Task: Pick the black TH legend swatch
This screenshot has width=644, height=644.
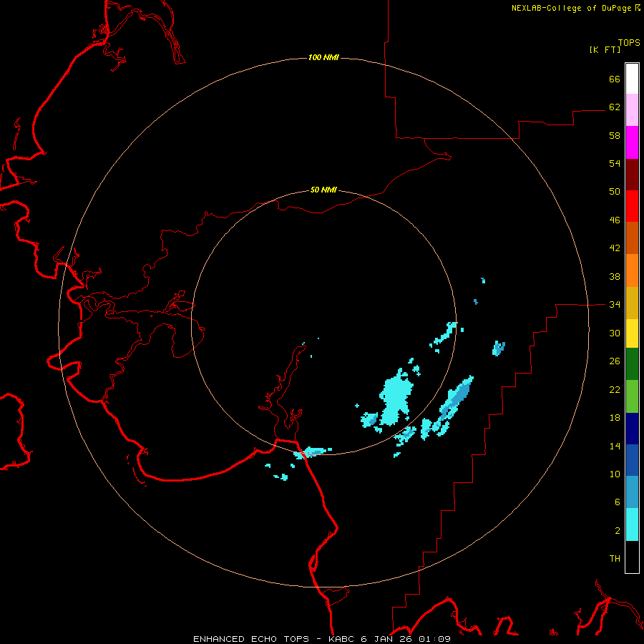Action: click(632, 557)
